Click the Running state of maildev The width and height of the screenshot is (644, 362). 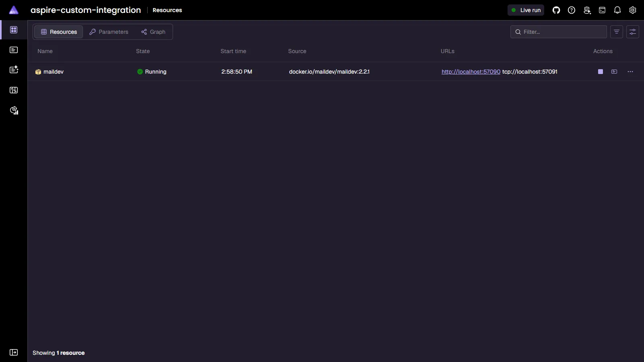pyautogui.click(x=152, y=72)
